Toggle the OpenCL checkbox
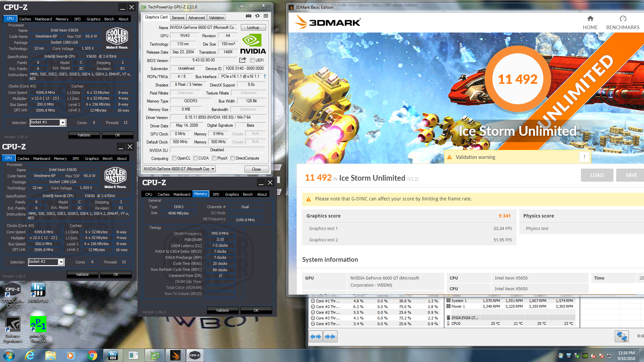This screenshot has width=644, height=362. (x=174, y=158)
